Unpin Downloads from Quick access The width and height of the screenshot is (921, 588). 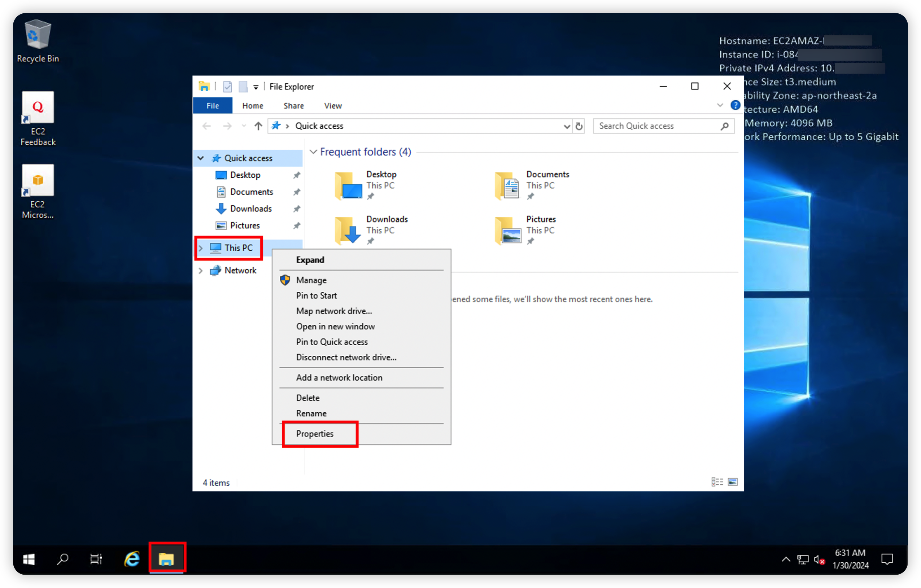point(296,209)
